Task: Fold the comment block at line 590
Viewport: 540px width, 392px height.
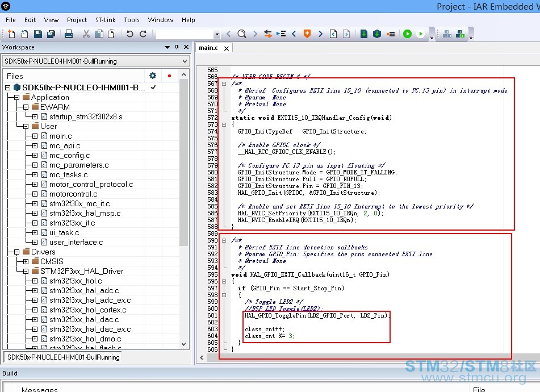Action: coord(224,240)
